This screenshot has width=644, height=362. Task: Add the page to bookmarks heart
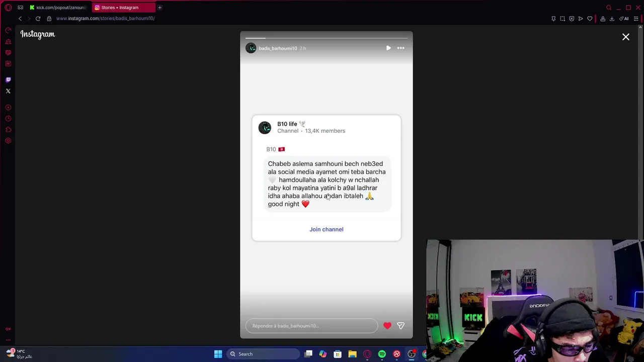(590, 19)
